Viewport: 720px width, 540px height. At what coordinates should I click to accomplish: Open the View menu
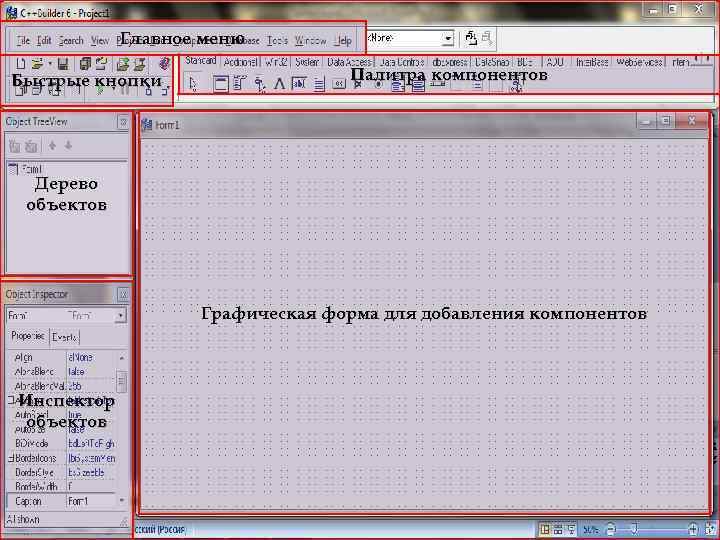tap(99, 40)
